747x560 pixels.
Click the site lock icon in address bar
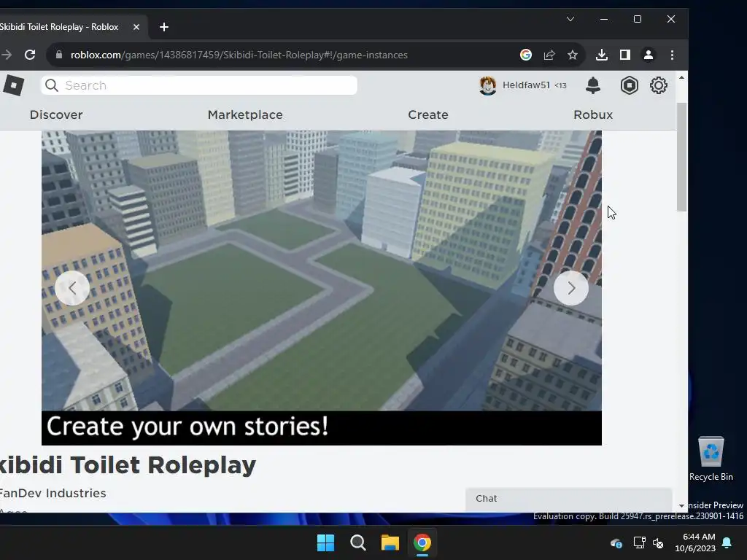(59, 55)
